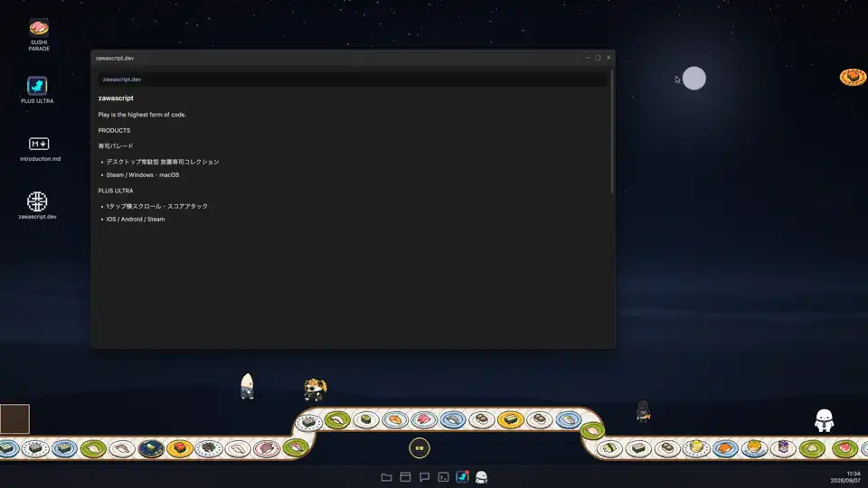Click the 11:34 clock in the taskbar
The width and height of the screenshot is (868, 488).
853,474
